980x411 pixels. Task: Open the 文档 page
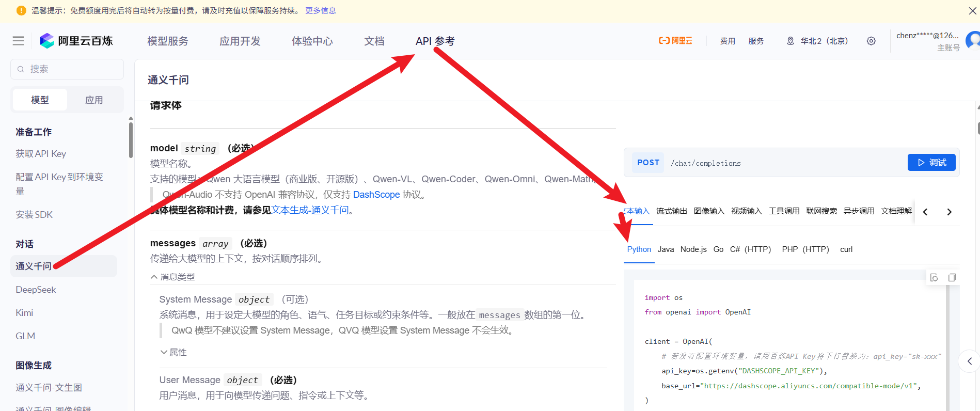374,41
